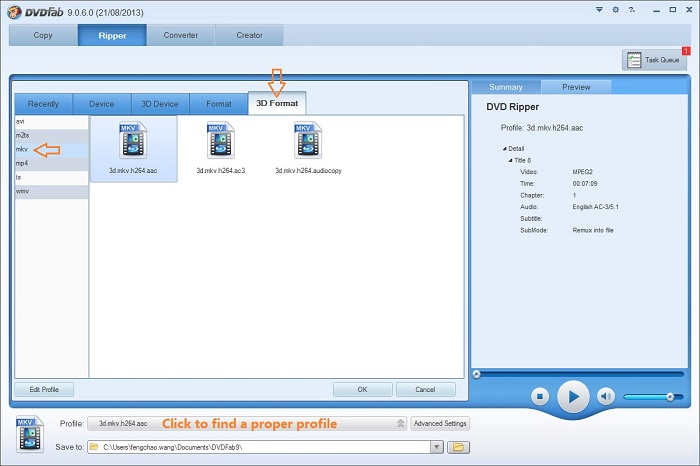Open the Recently profile tab

[x=43, y=104]
